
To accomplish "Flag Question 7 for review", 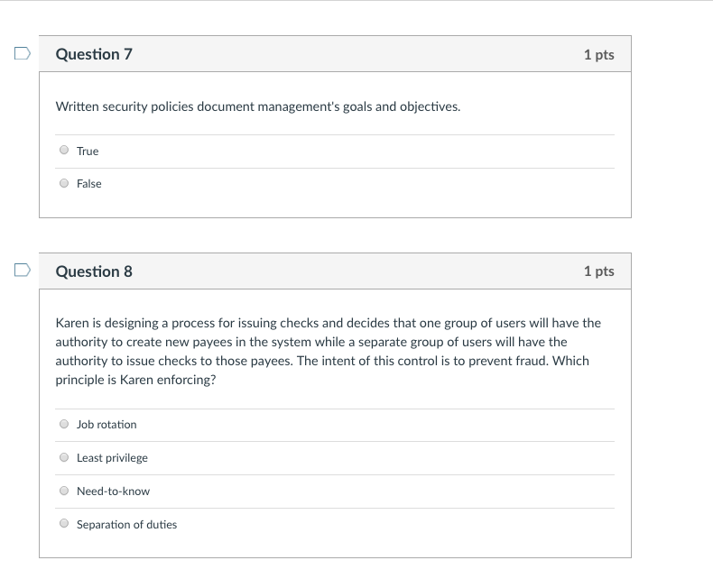I will click(22, 54).
